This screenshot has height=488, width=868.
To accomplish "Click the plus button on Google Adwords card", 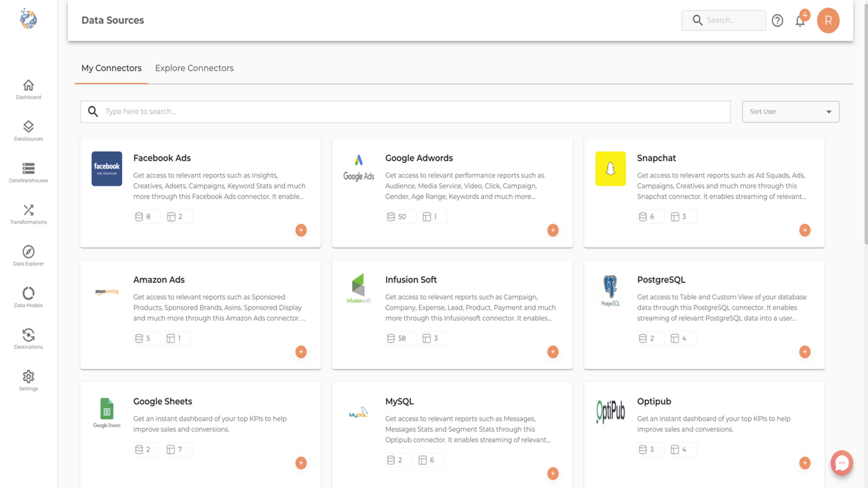I will 553,230.
